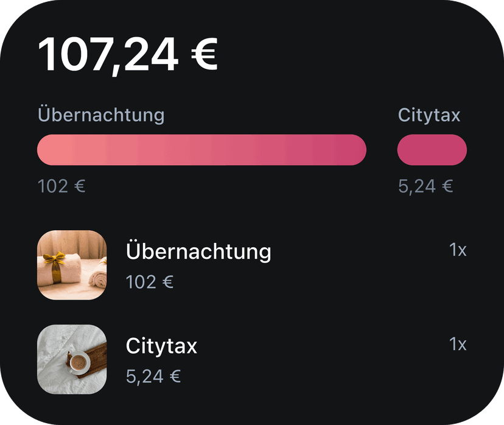504x425 pixels.
Task: Click the 5,24 € value below the short bar
Action: point(425,186)
